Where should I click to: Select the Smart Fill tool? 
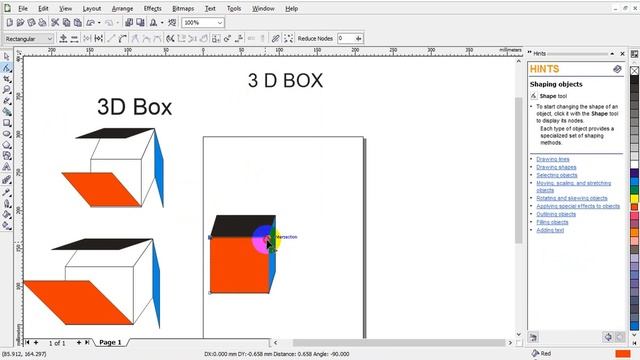pyautogui.click(x=7, y=111)
